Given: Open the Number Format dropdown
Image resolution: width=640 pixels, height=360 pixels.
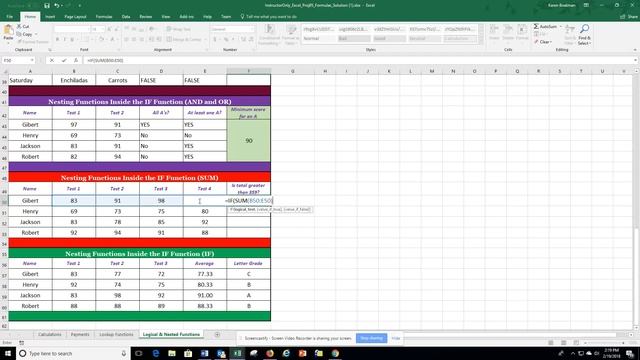Looking at the screenshot, I should point(251,29).
